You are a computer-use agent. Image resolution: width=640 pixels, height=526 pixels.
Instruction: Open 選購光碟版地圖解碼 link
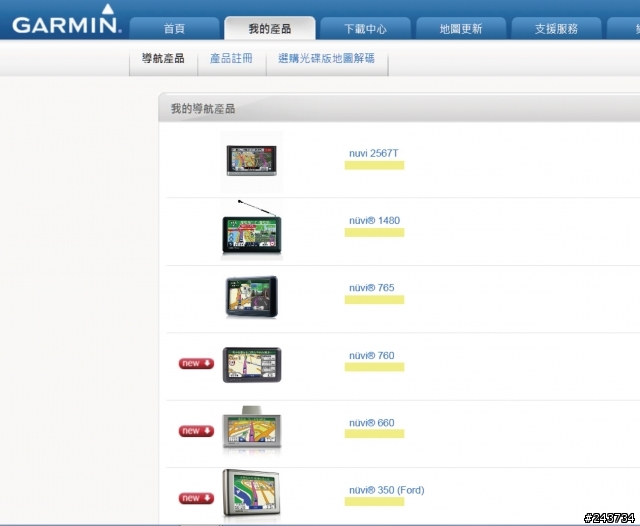327,58
